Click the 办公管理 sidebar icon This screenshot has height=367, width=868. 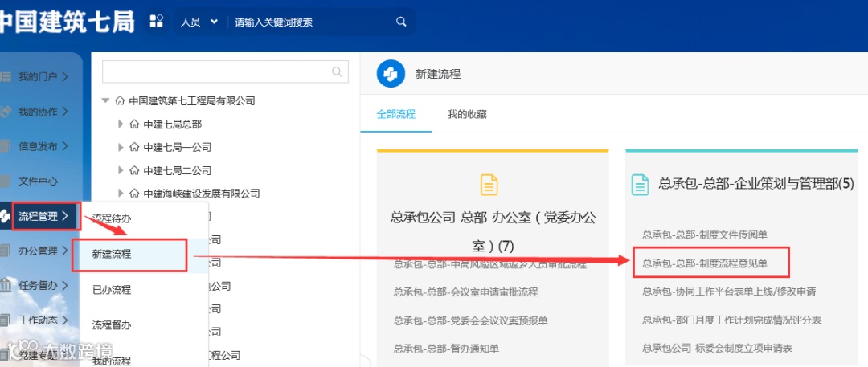click(5, 251)
